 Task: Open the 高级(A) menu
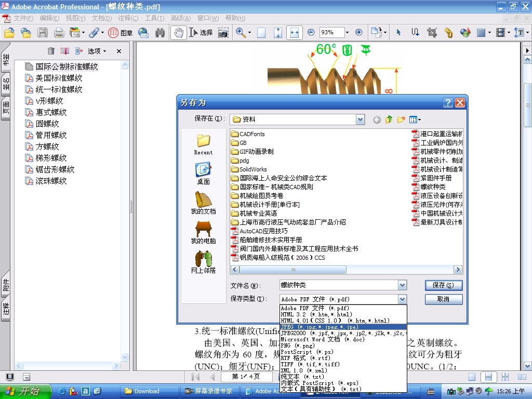pyautogui.click(x=180, y=18)
